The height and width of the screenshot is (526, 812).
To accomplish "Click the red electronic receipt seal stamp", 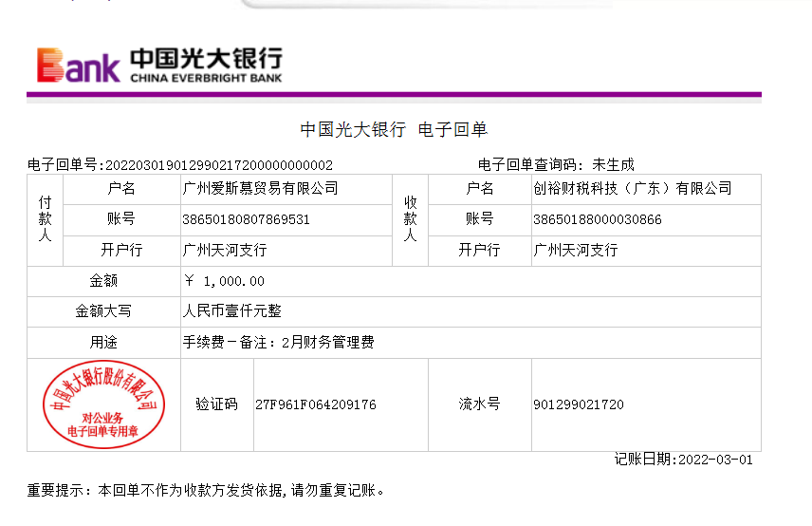I will click(x=103, y=404).
